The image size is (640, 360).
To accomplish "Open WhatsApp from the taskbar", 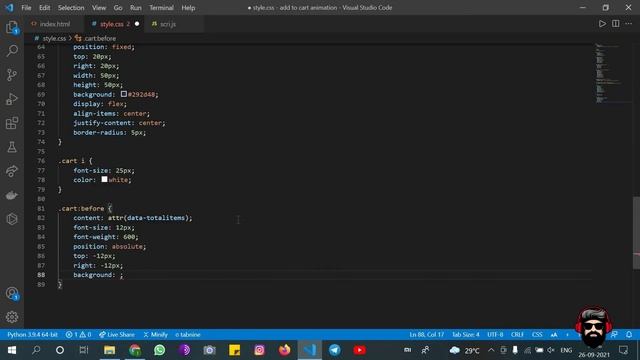I will 160,350.
